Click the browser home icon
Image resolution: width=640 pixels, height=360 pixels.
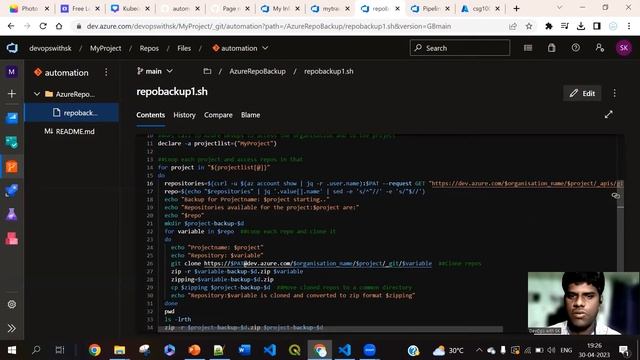tap(59, 26)
